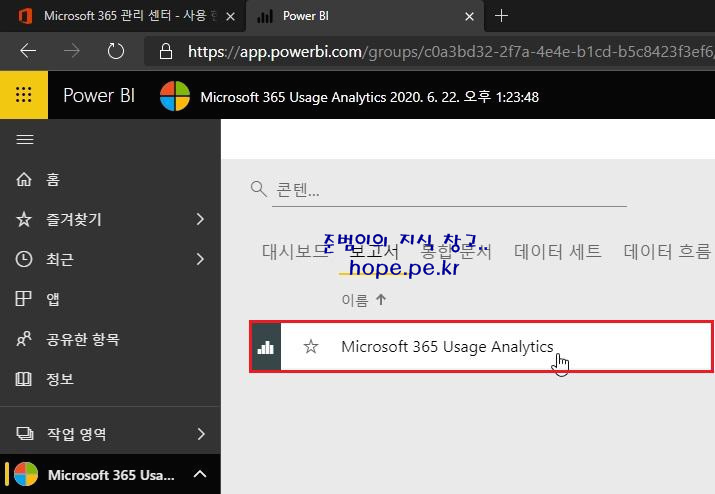Click the 콘텐츠 search field
Viewport: 715px width, 494px height.
coord(450,189)
